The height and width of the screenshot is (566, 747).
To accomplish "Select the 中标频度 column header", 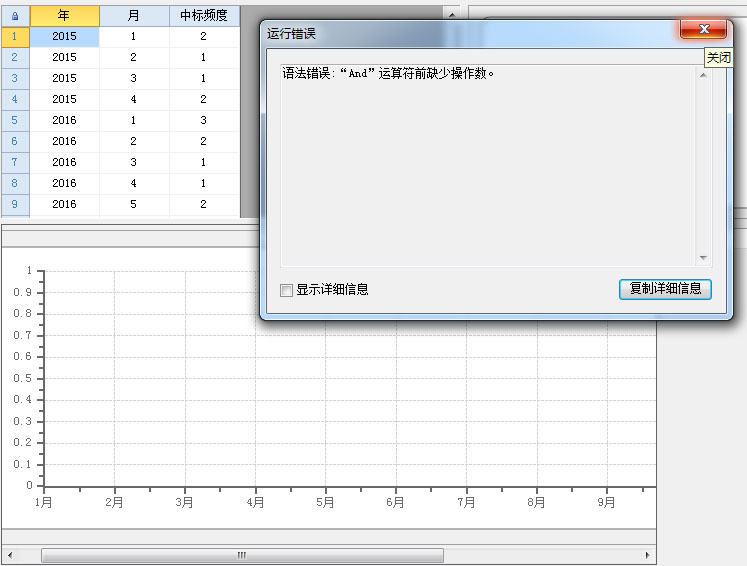I will 204,16.
